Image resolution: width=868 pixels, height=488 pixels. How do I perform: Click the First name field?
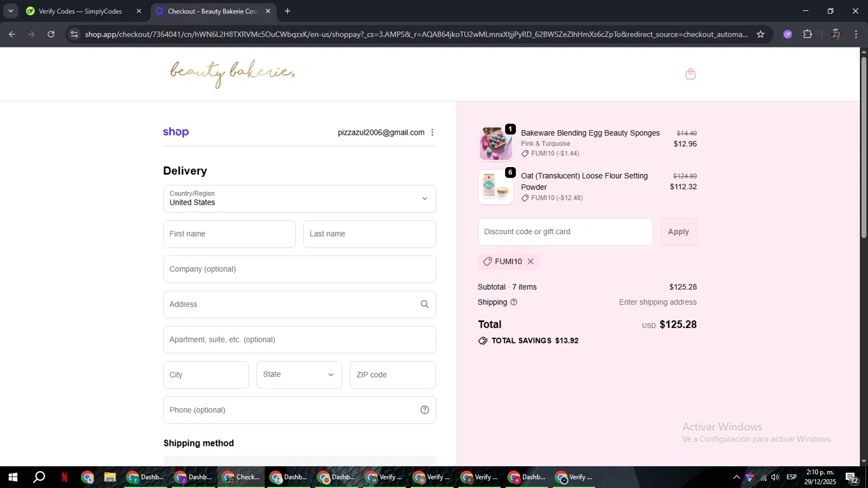229,234
